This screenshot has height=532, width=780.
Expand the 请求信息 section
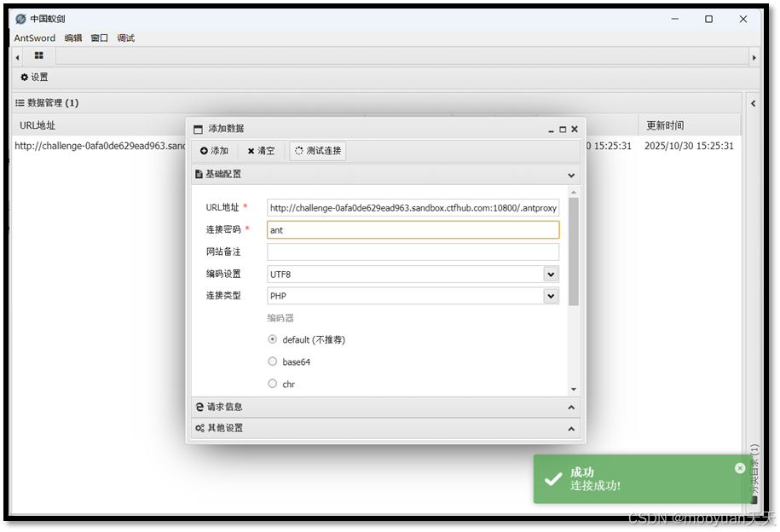point(571,408)
